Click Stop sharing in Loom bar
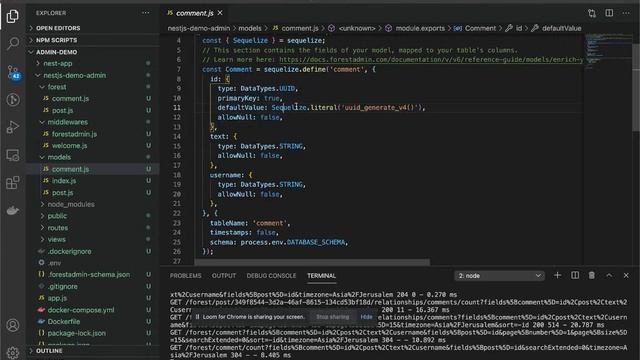The height and width of the screenshot is (360, 640). coord(333,317)
